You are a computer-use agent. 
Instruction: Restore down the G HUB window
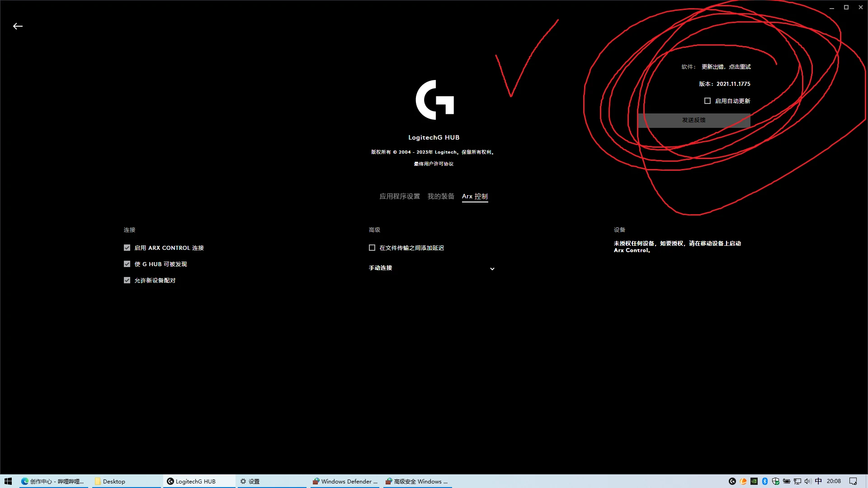click(x=846, y=7)
